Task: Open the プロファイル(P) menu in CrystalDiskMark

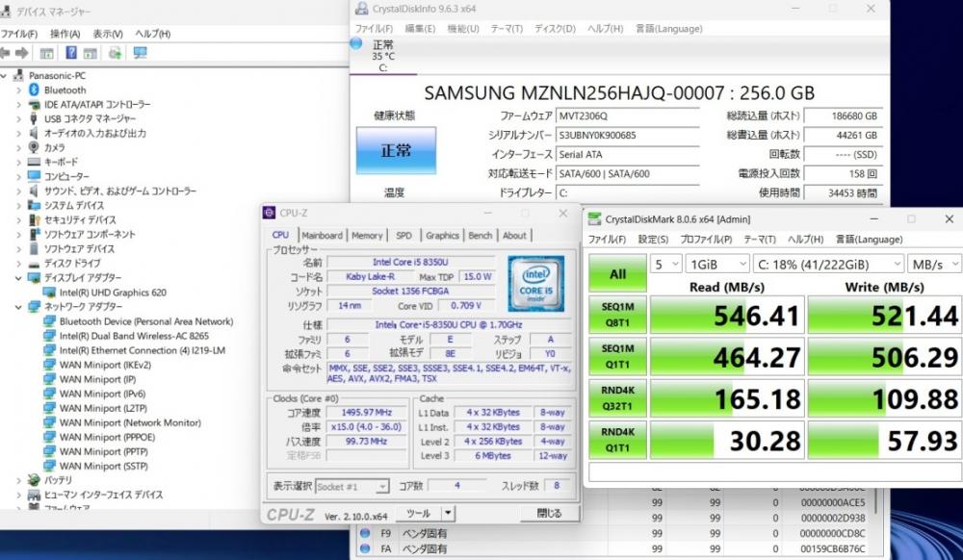Action: point(706,240)
